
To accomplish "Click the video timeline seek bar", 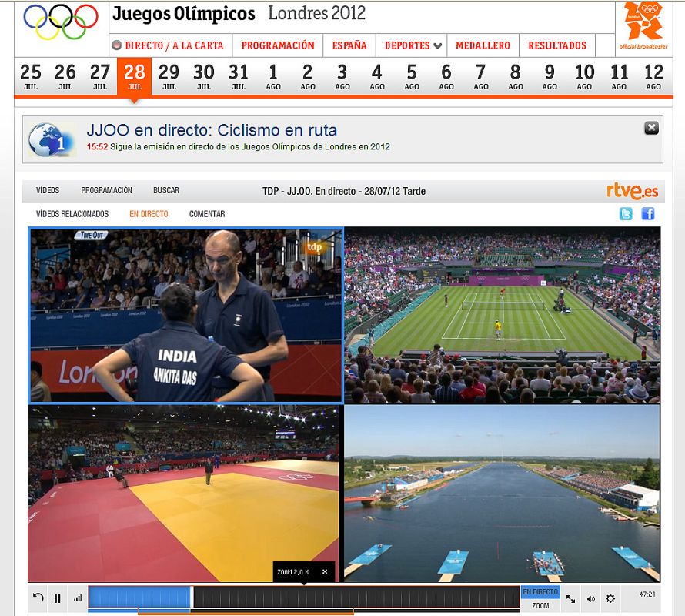I will point(354,598).
